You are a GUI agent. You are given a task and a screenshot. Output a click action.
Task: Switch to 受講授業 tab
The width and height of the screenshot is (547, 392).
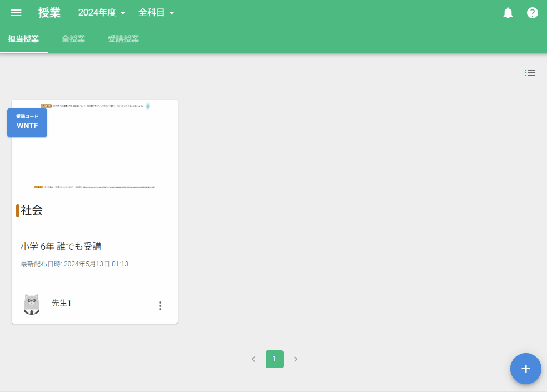pos(123,39)
